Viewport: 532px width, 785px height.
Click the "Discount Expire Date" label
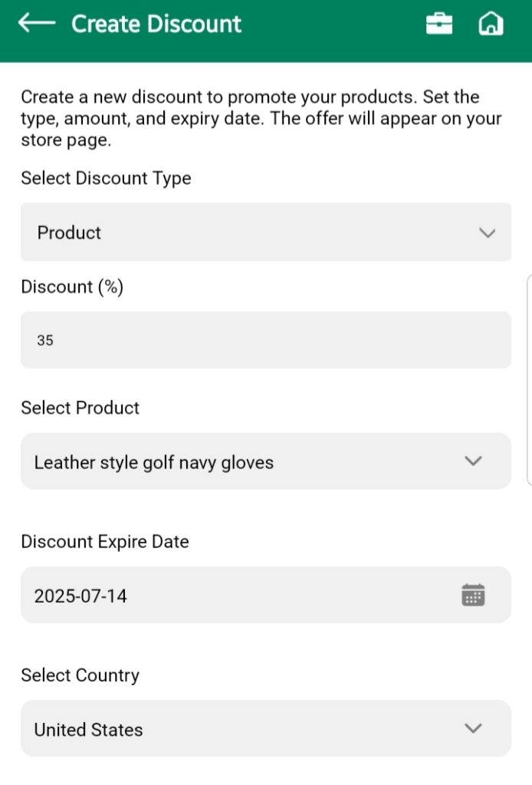pyautogui.click(x=104, y=542)
